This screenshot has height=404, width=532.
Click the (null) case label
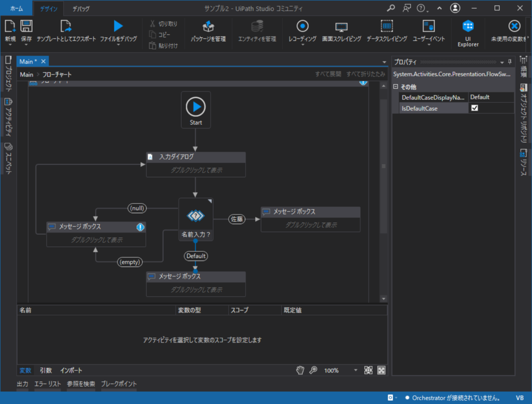137,208
